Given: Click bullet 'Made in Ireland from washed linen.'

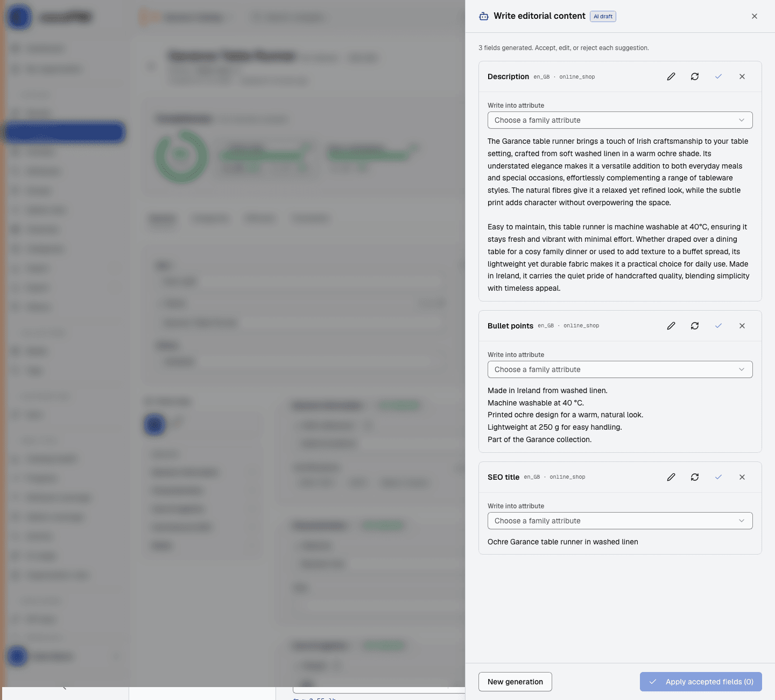Looking at the screenshot, I should 547,390.
